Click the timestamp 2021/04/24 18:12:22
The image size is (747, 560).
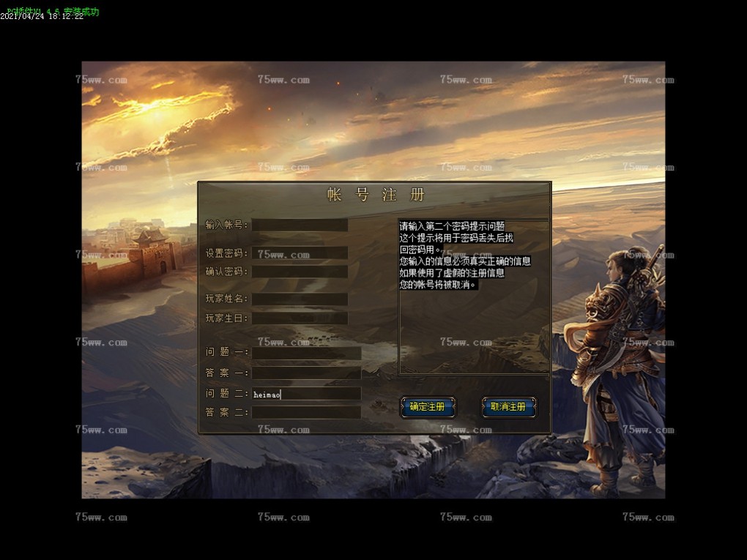pyautogui.click(x=42, y=16)
